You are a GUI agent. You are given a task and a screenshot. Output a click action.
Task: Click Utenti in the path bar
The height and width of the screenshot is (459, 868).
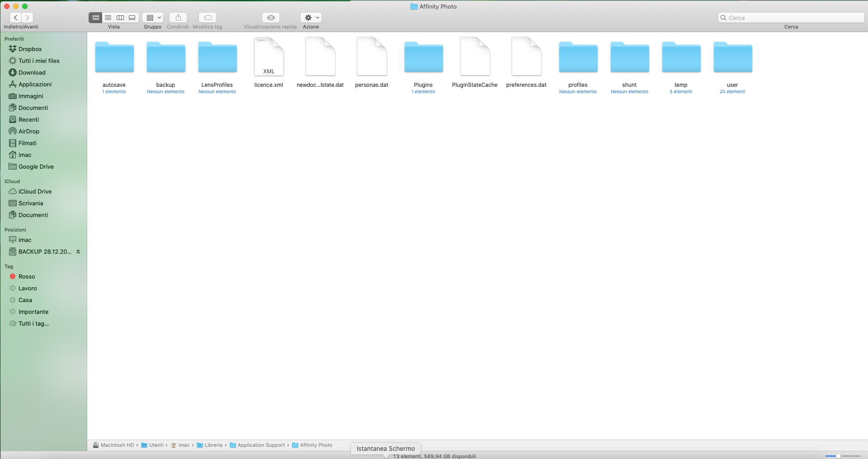[152, 445]
